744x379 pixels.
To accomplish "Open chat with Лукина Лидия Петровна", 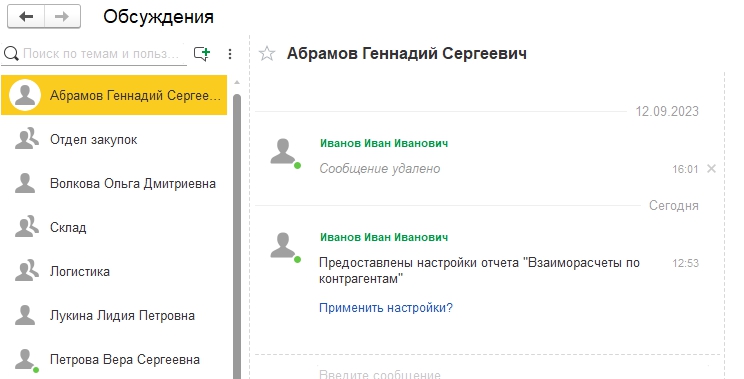I will coord(114,315).
